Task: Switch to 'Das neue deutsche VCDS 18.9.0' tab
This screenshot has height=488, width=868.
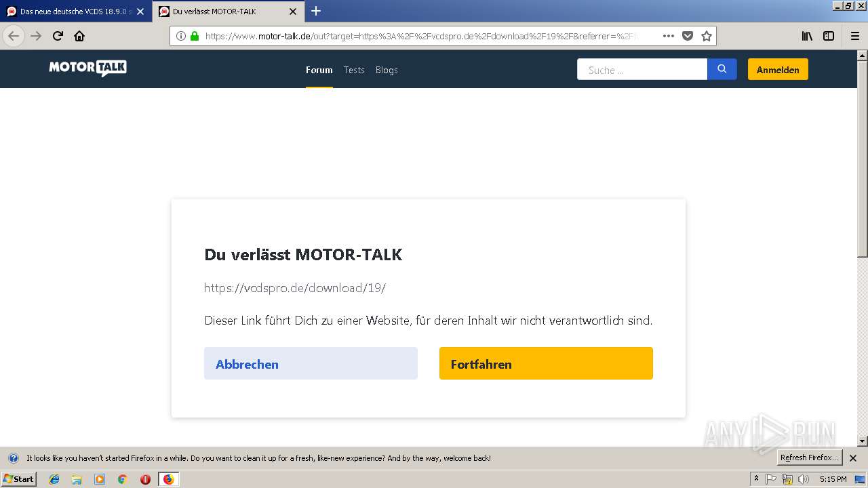Action: 76,12
